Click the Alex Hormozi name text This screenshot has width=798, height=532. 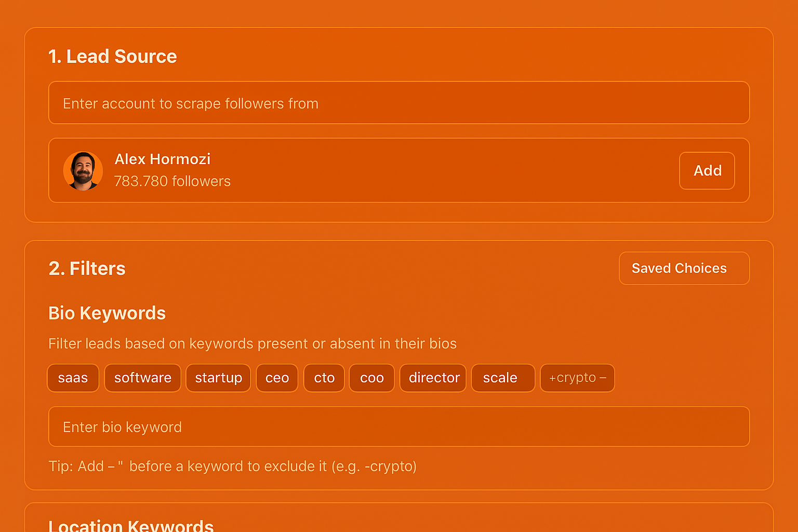[x=163, y=159]
